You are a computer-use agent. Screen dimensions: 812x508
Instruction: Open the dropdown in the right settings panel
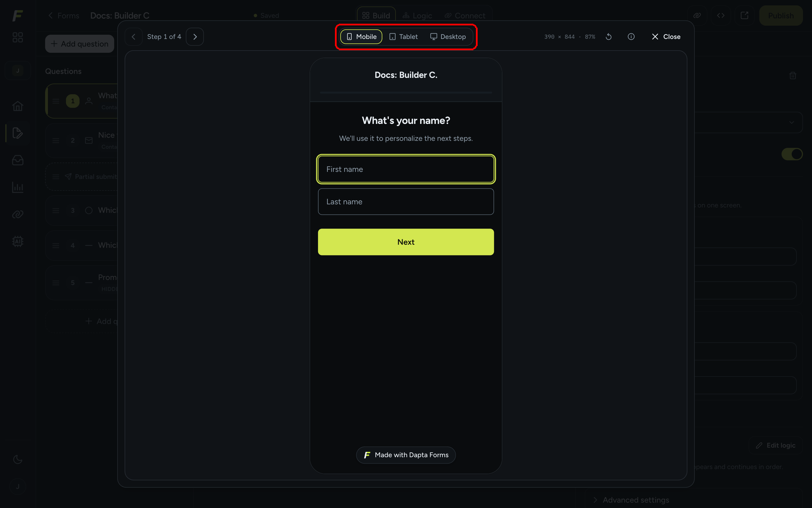point(748,122)
